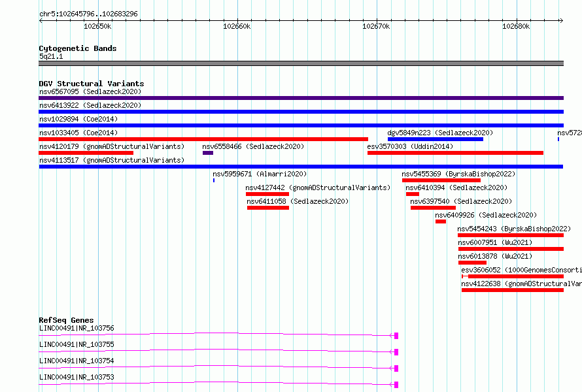Click the nsv6558466 (Sedlazeck2020) label
This screenshot has height=392, width=582.
coord(253,146)
